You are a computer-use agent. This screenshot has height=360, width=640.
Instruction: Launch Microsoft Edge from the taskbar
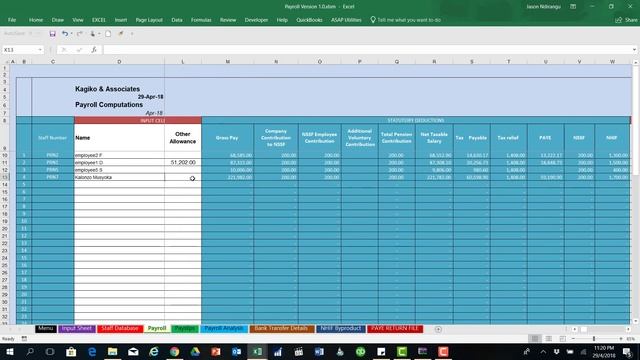[92, 351]
